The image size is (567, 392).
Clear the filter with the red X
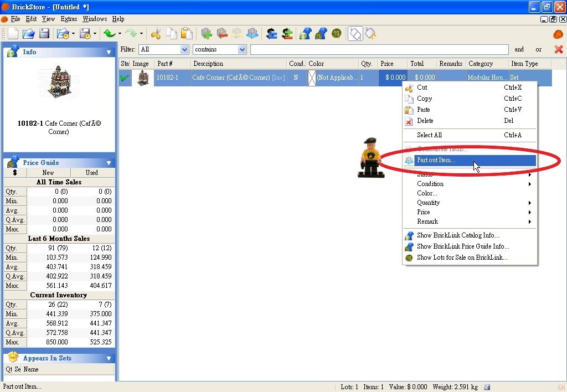pos(558,49)
